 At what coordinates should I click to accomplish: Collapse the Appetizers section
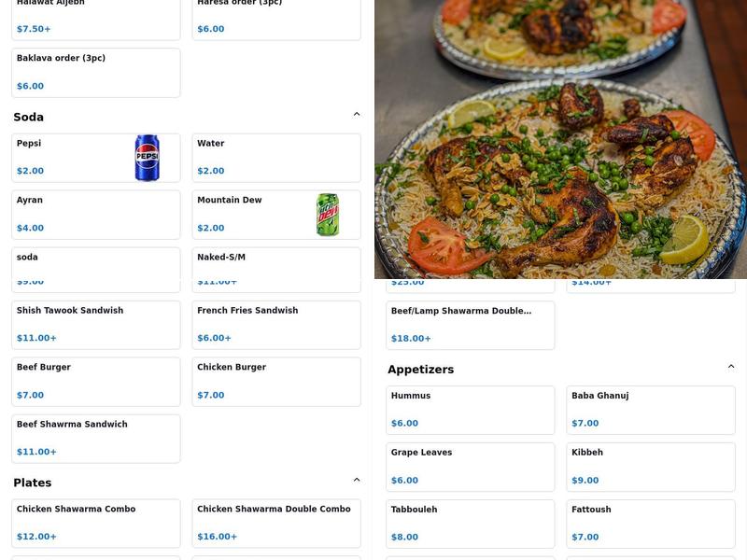pos(730,368)
